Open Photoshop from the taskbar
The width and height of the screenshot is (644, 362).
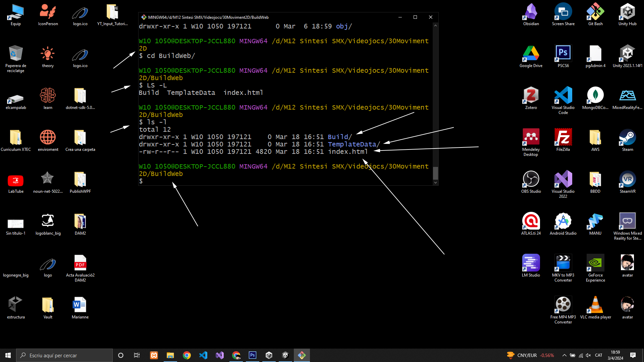coord(253,355)
